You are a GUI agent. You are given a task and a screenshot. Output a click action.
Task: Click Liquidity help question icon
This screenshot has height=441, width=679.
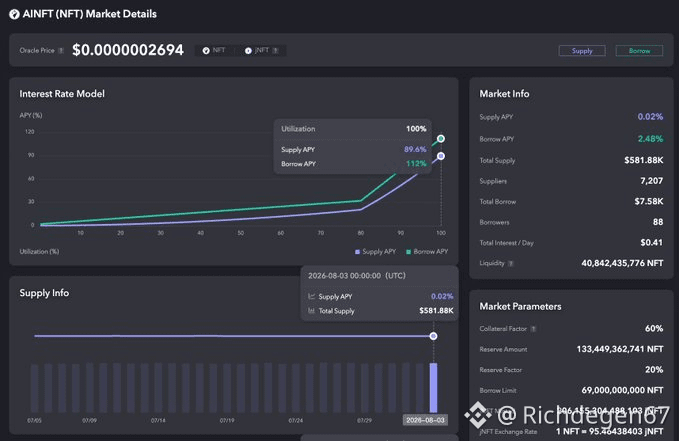click(511, 263)
